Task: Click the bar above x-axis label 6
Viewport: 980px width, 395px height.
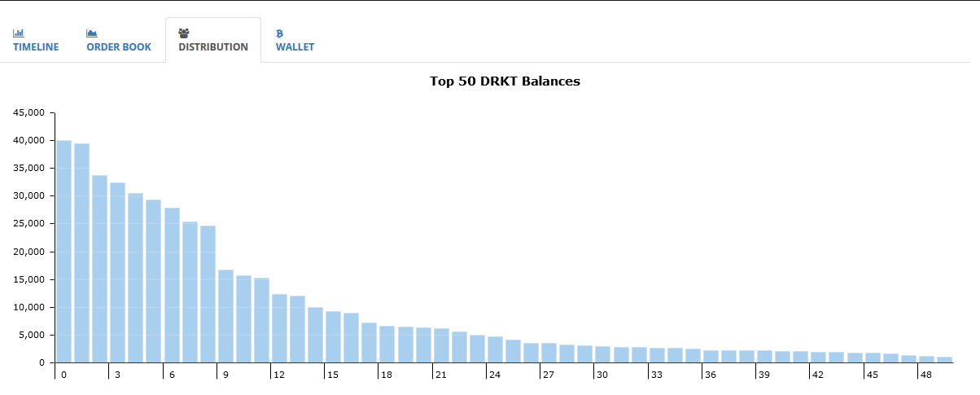Action: 172,285
